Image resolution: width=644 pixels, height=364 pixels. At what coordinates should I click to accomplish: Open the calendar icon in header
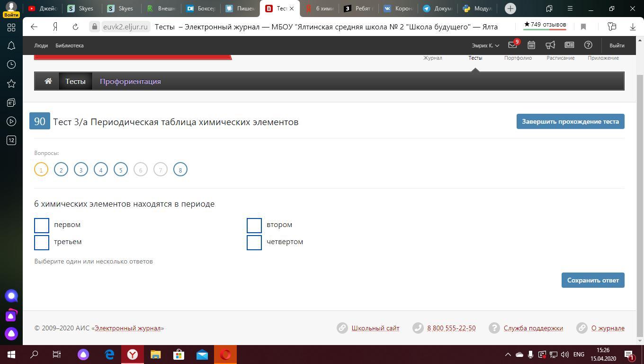[531, 45]
